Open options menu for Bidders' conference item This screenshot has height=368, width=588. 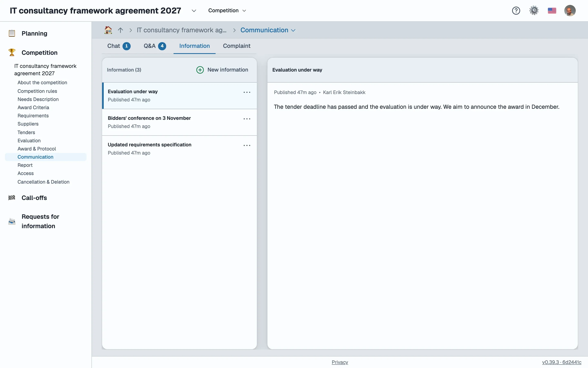coord(247,119)
